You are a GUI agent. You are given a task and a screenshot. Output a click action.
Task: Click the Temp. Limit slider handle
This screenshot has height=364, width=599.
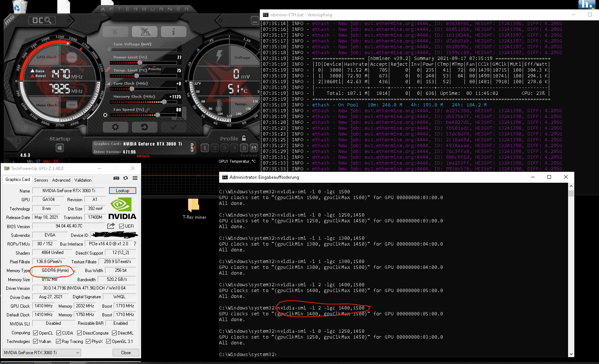click(137, 76)
